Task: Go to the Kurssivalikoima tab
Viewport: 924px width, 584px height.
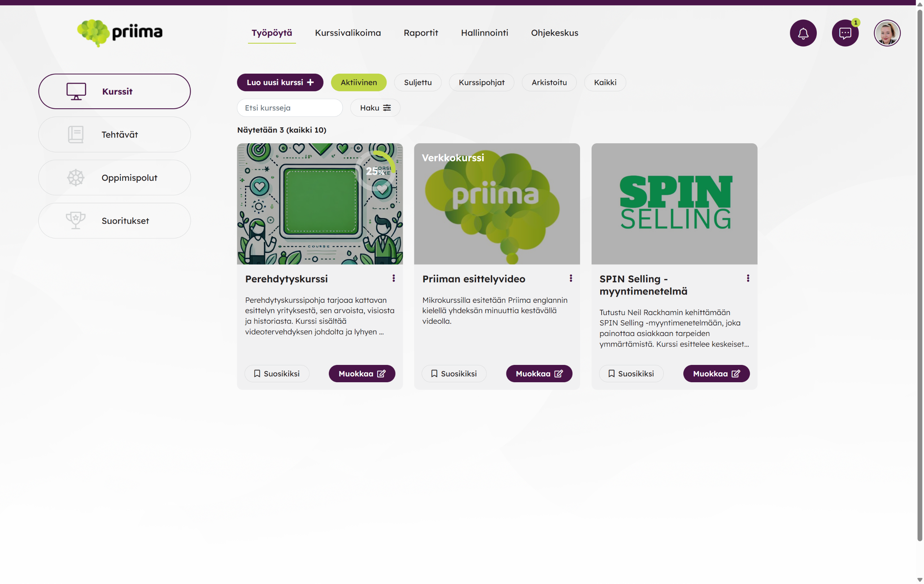Action: point(348,33)
